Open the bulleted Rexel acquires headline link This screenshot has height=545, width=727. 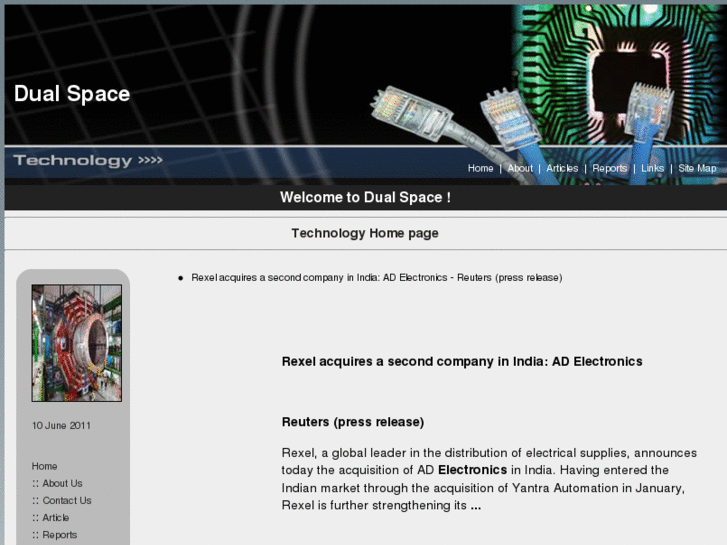click(x=376, y=277)
